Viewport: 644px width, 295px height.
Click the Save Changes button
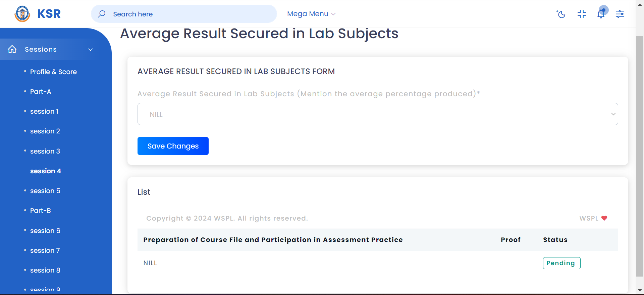pyautogui.click(x=173, y=146)
